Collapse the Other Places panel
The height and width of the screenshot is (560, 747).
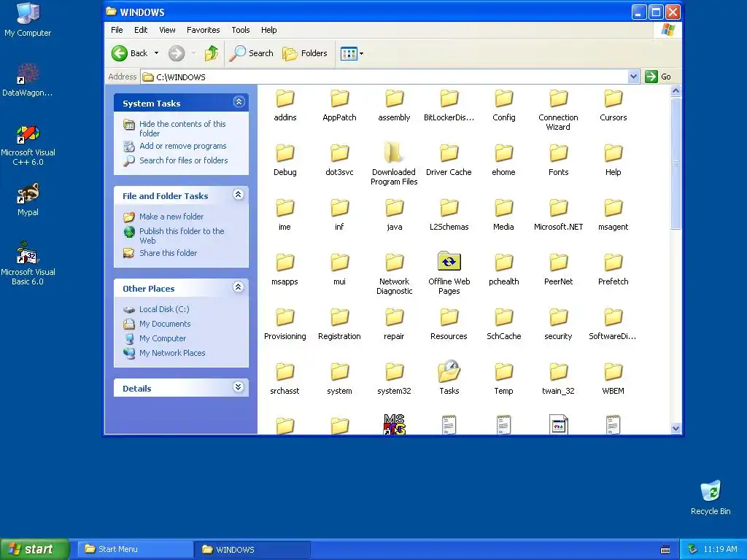click(x=239, y=287)
